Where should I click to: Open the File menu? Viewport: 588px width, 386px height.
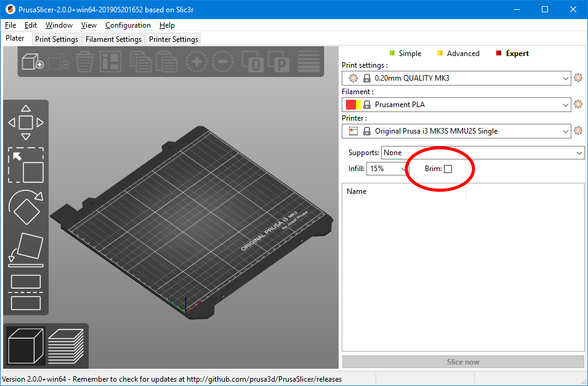pyautogui.click(x=10, y=25)
